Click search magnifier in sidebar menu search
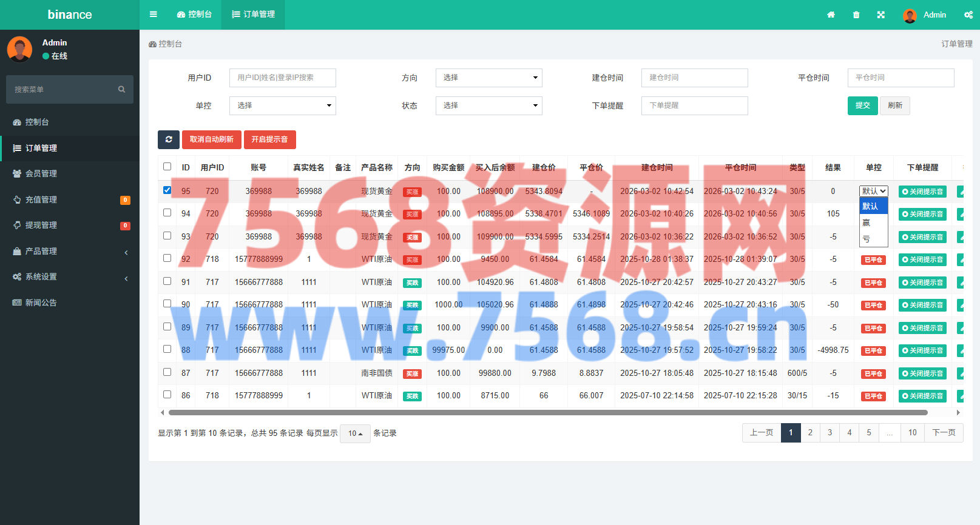The height and width of the screenshot is (525, 980). coord(121,89)
